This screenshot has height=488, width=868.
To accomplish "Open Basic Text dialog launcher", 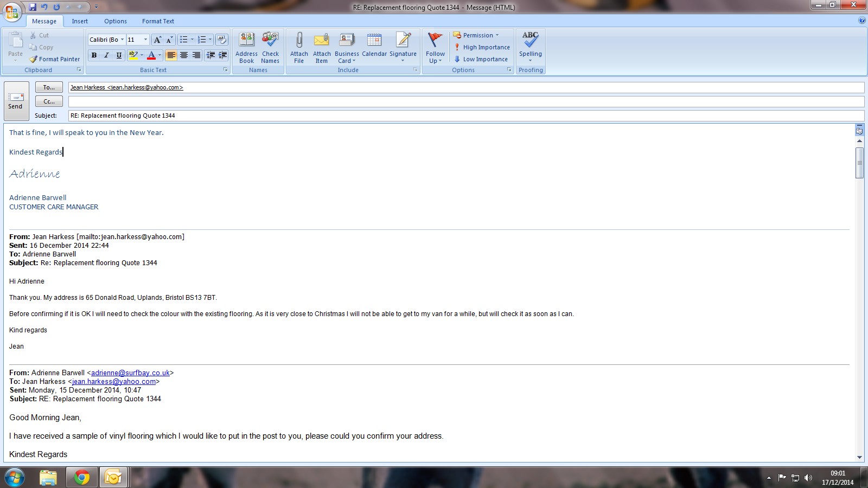I will pyautogui.click(x=226, y=70).
